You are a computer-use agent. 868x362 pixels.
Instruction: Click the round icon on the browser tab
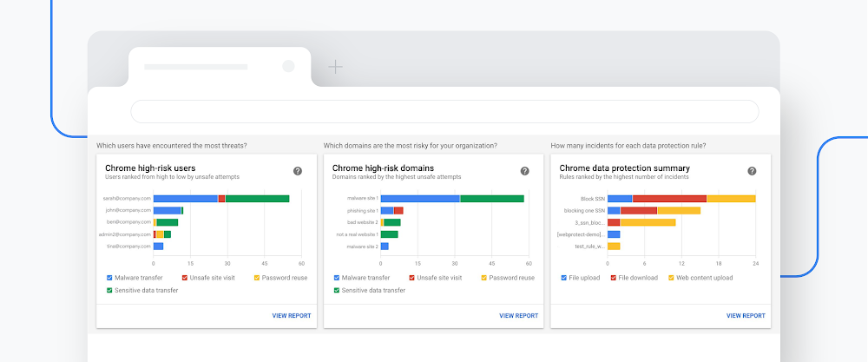pyautogui.click(x=288, y=67)
